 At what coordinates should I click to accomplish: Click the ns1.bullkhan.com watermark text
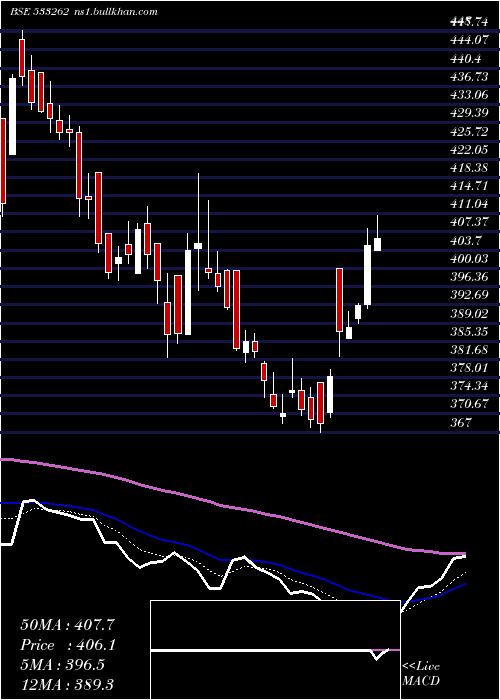click(115, 12)
